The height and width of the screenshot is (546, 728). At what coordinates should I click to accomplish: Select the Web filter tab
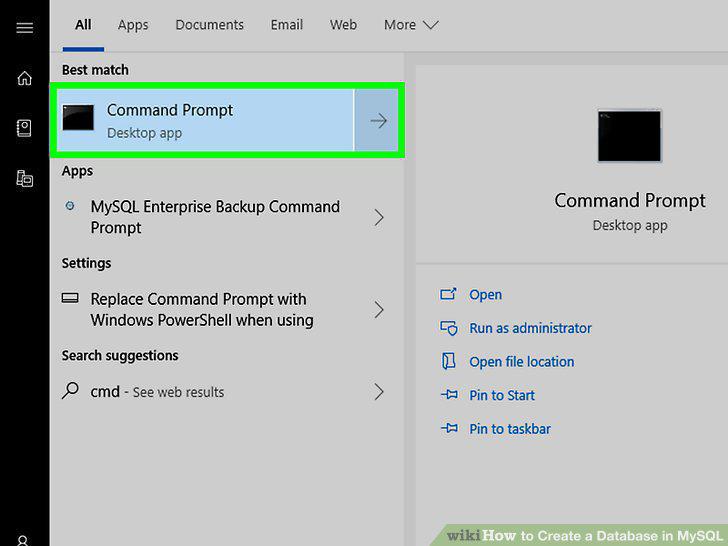(343, 25)
